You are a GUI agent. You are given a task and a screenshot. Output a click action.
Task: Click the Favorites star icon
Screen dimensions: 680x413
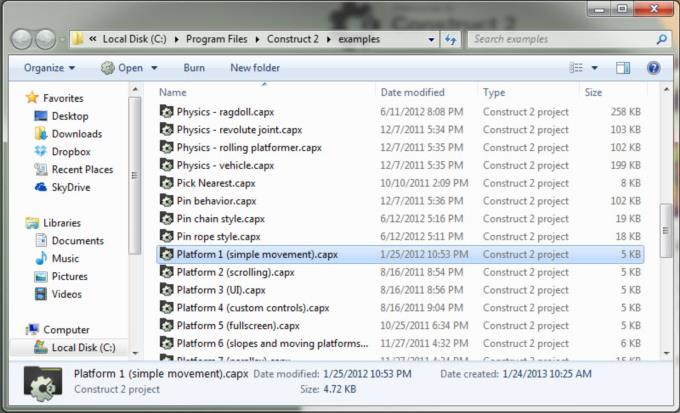click(32, 98)
